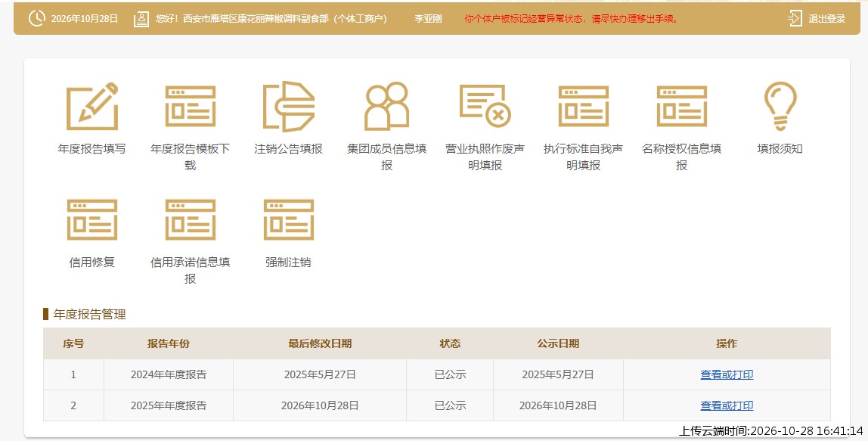The image size is (868, 441).
Task: Click the header date 2026年10月28日
Action: point(85,19)
